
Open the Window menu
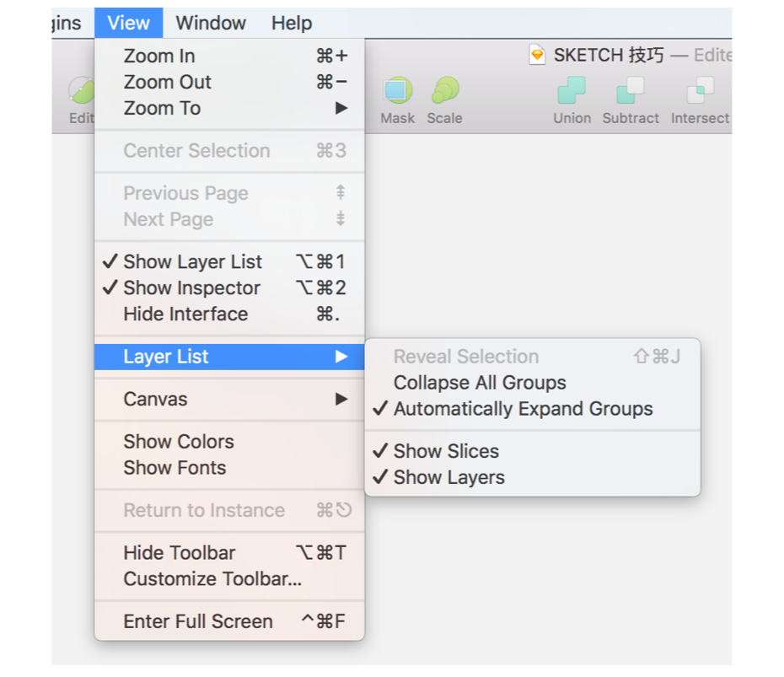pos(211,23)
